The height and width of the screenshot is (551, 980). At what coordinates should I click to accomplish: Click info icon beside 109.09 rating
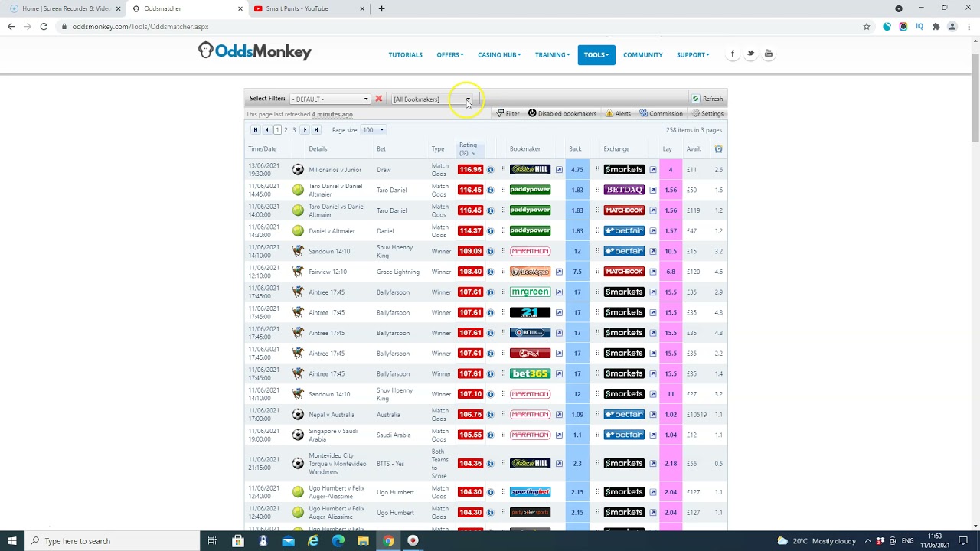pyautogui.click(x=490, y=251)
